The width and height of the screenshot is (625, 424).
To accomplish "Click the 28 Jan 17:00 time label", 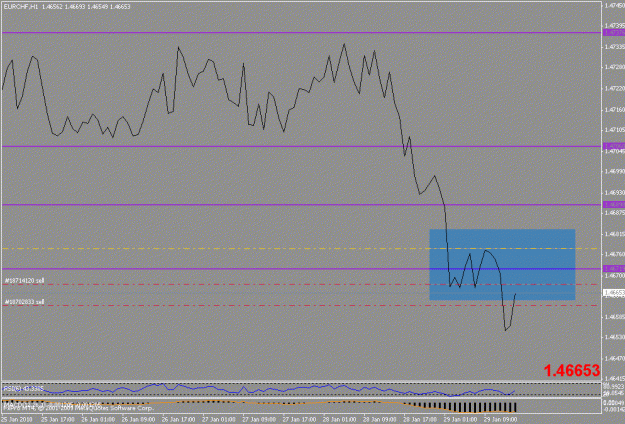I will 421,420.
